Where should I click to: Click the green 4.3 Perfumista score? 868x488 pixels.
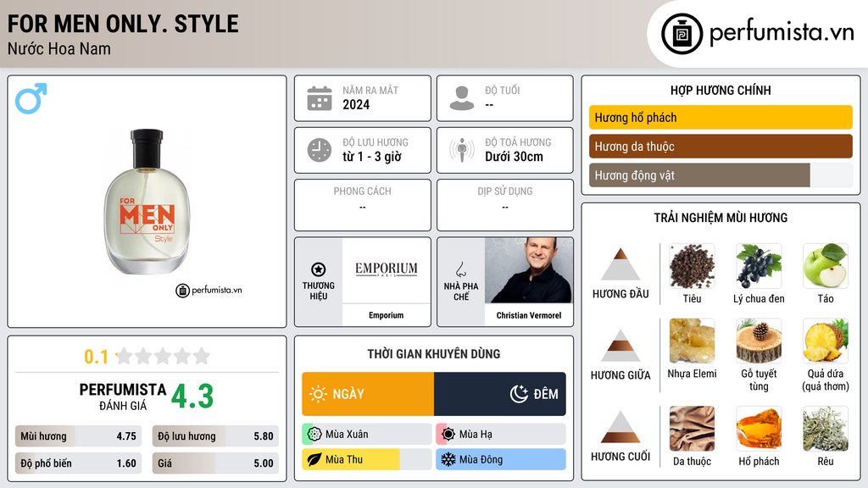192,396
